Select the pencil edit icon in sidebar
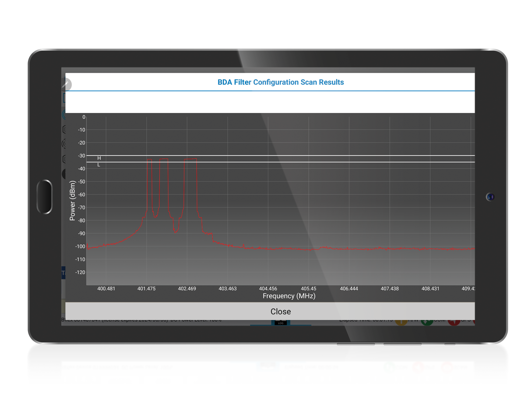 tap(66, 84)
